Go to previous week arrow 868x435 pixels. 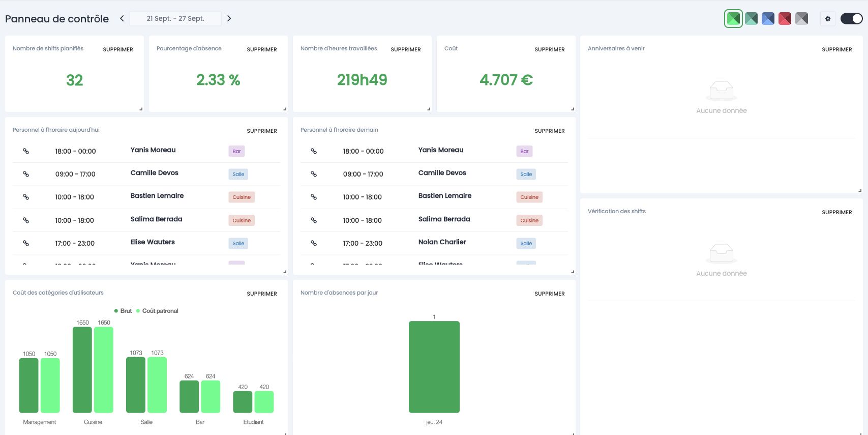point(122,18)
